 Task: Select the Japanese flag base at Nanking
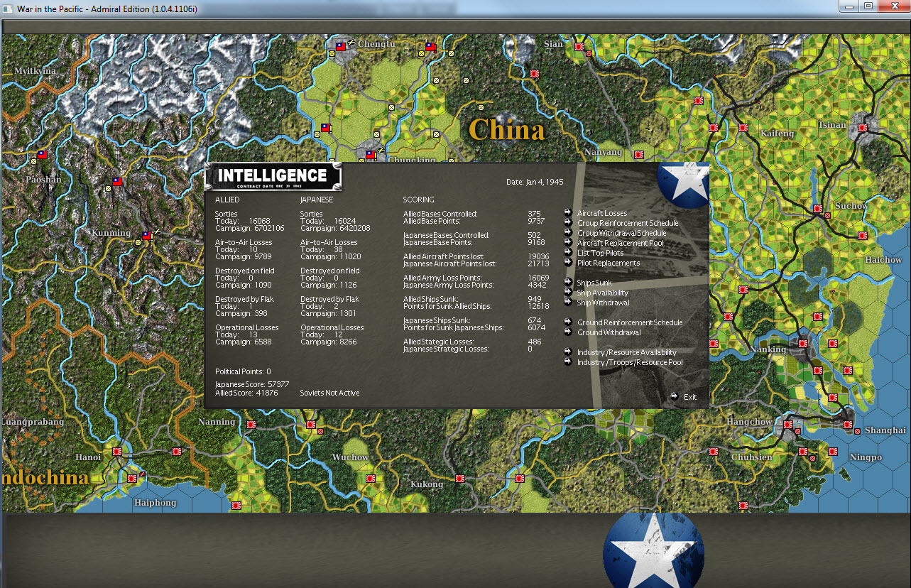pyautogui.click(x=802, y=344)
